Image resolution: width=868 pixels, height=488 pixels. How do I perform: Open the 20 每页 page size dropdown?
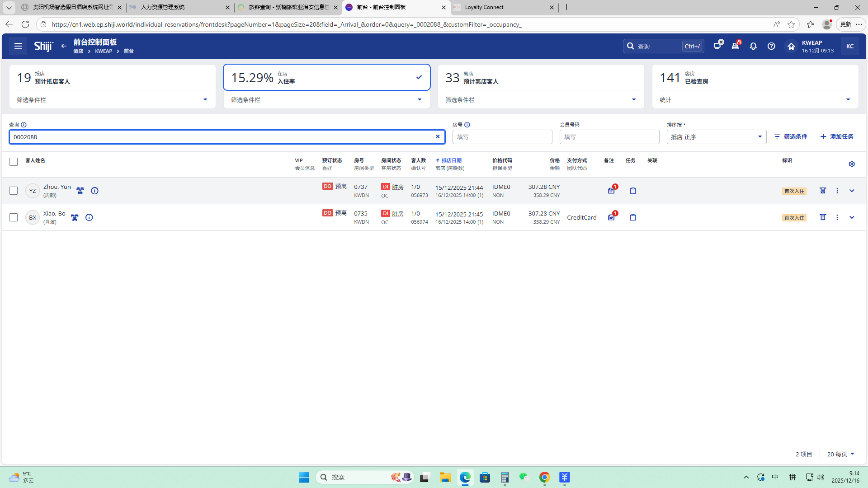pyautogui.click(x=840, y=454)
